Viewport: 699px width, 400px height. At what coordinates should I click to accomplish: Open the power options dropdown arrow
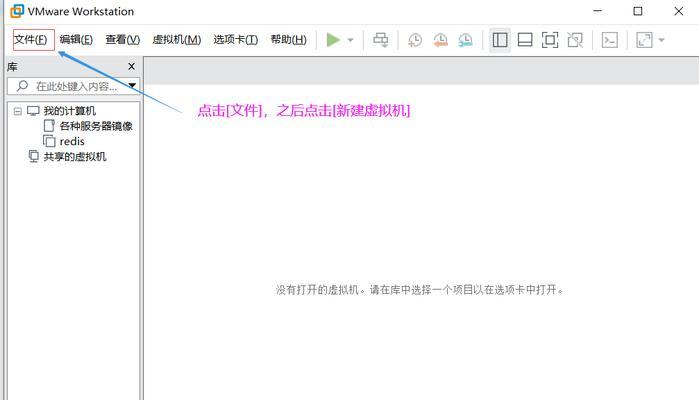[350, 40]
